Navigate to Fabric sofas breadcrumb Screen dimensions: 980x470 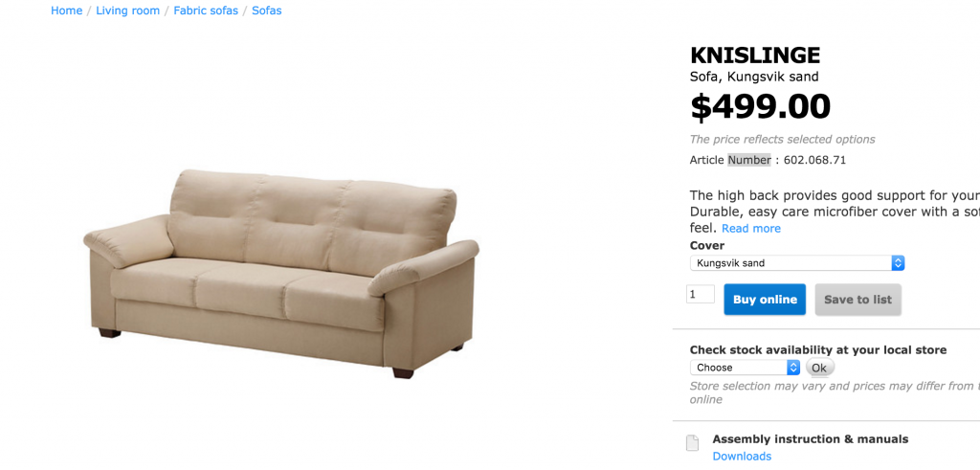pyautogui.click(x=206, y=11)
